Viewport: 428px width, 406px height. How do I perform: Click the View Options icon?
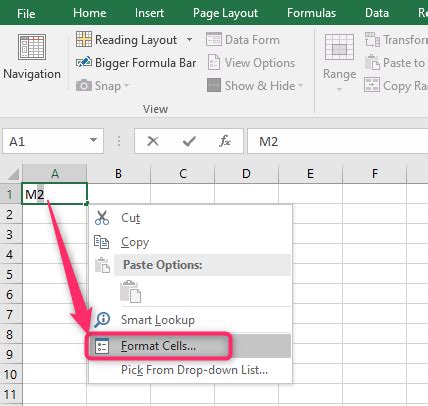[x=214, y=62]
